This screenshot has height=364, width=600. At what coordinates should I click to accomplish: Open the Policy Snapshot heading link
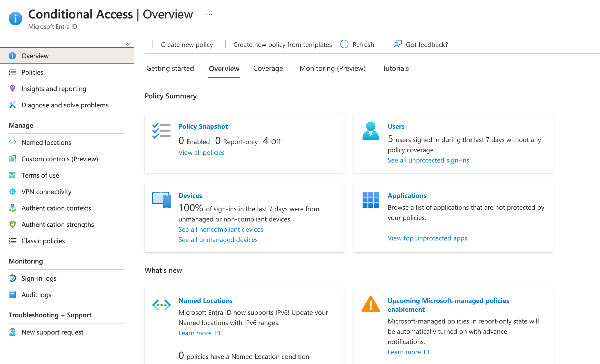pos(203,126)
